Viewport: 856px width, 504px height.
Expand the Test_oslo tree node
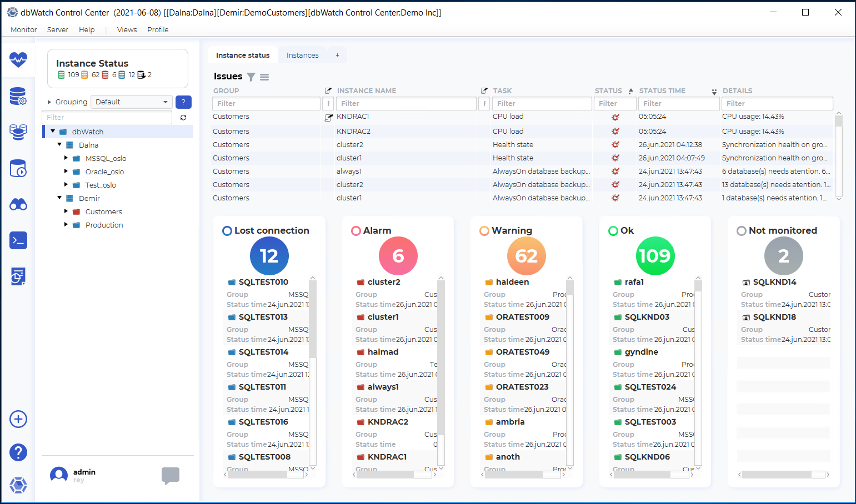(66, 185)
